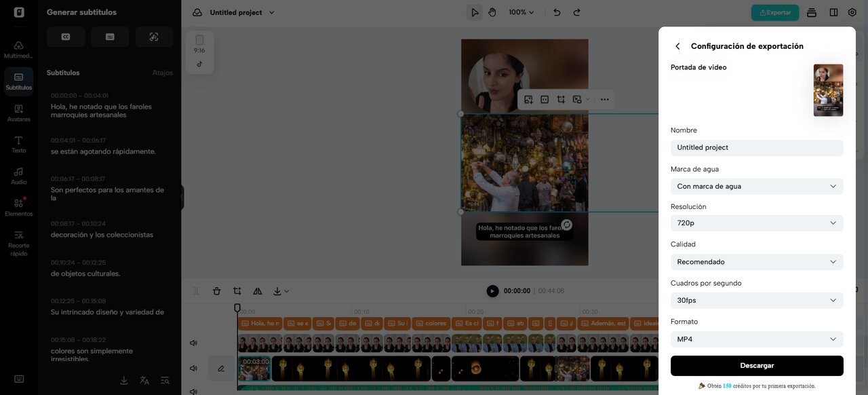Open the Marca de agua dropdown

757,186
